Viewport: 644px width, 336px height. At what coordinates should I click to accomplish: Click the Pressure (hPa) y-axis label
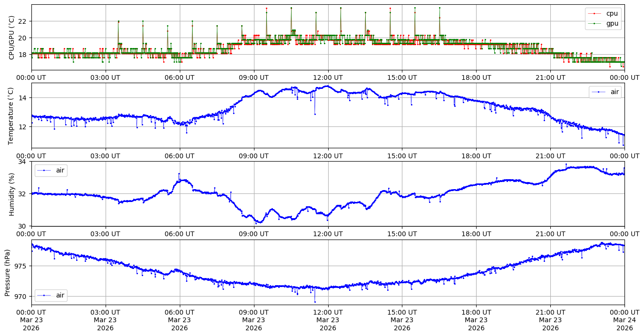click(8, 272)
